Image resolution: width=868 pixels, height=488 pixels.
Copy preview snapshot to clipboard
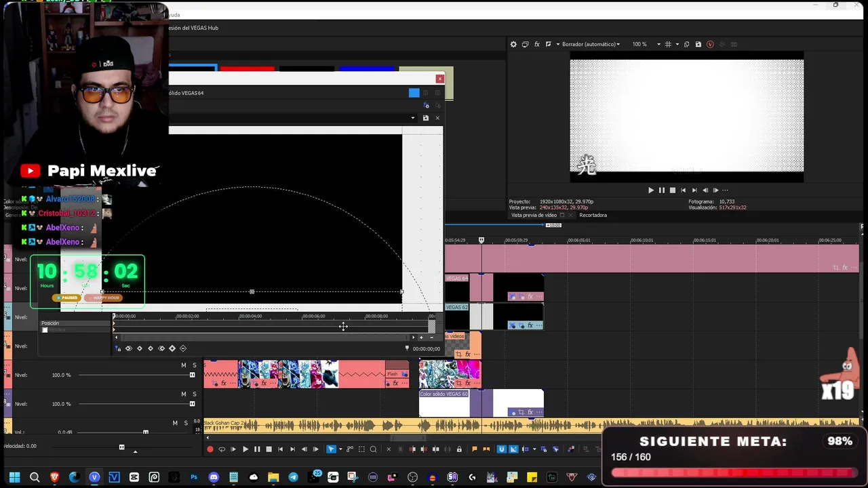click(x=687, y=44)
